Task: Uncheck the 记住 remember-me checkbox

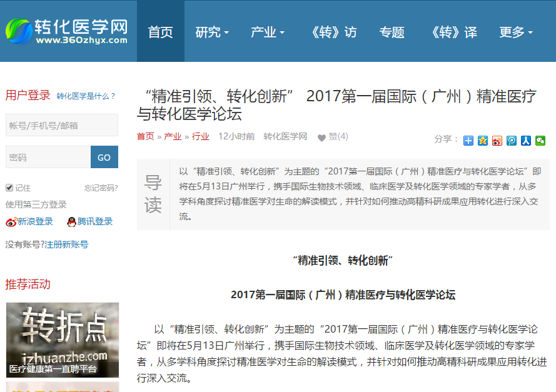Action: [x=9, y=188]
